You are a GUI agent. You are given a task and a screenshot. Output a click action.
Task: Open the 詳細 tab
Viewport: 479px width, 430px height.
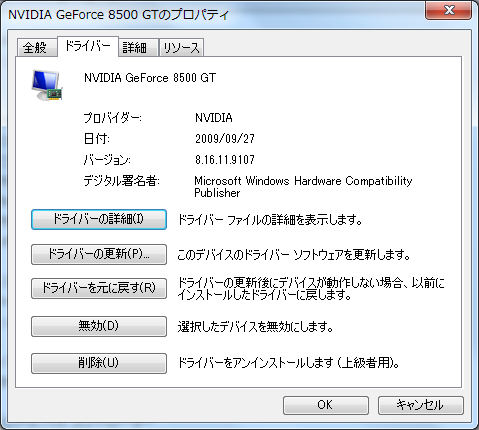tap(138, 47)
